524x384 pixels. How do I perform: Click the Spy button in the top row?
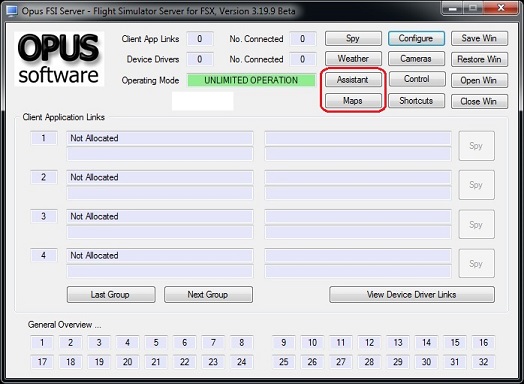coord(353,38)
